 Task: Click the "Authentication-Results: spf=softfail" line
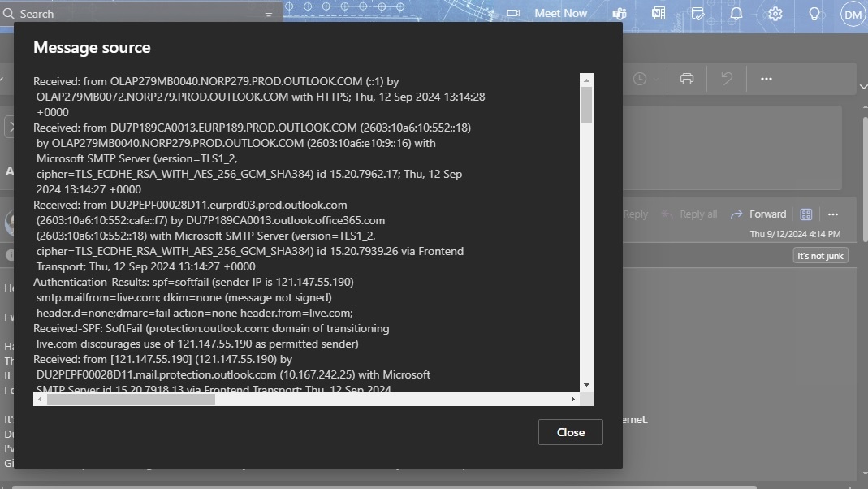coord(193,282)
